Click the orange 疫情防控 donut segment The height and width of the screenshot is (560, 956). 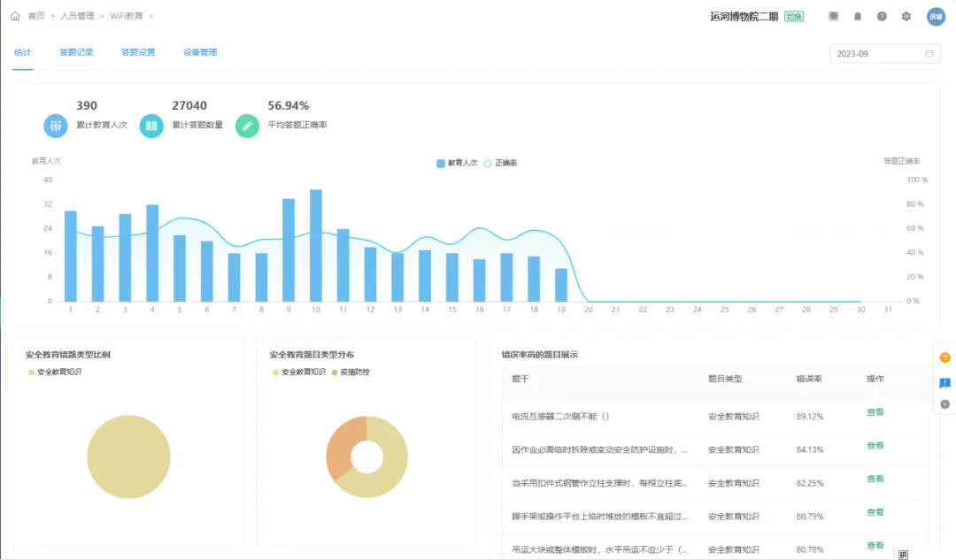point(340,447)
